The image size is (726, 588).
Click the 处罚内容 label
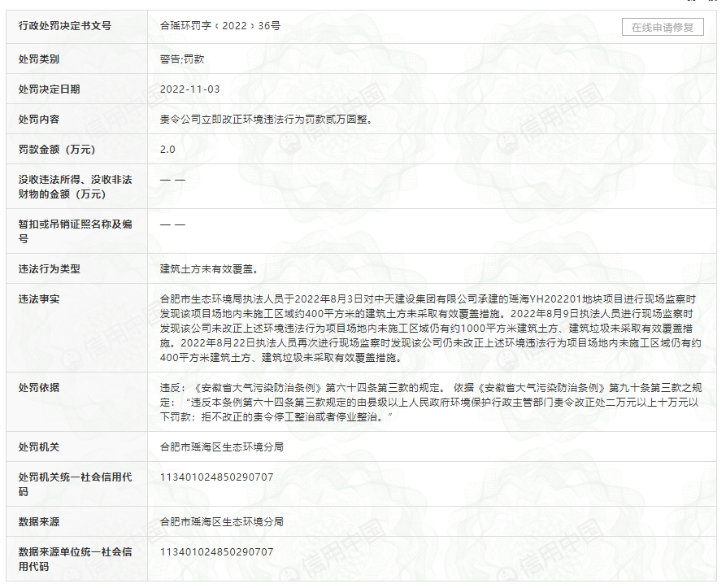pos(39,119)
